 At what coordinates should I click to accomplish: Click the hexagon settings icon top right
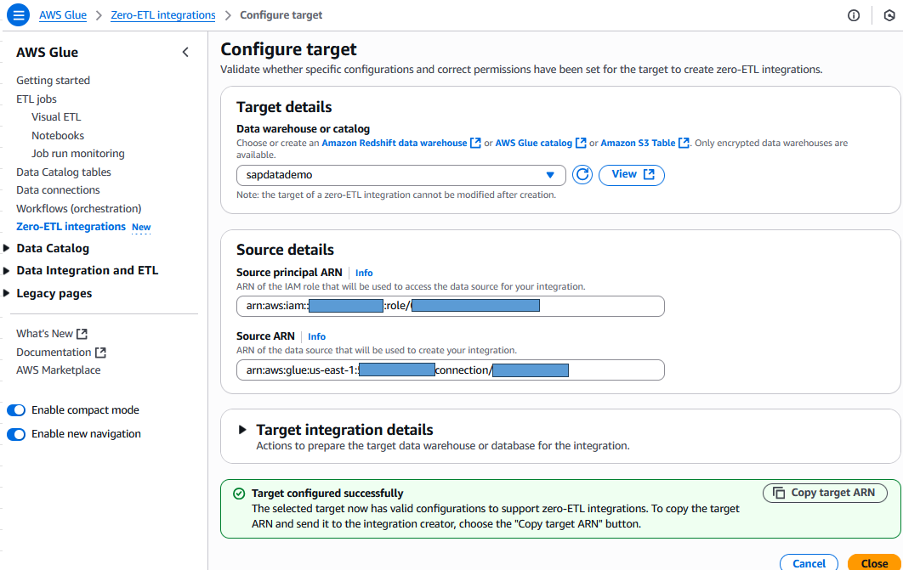point(889,15)
